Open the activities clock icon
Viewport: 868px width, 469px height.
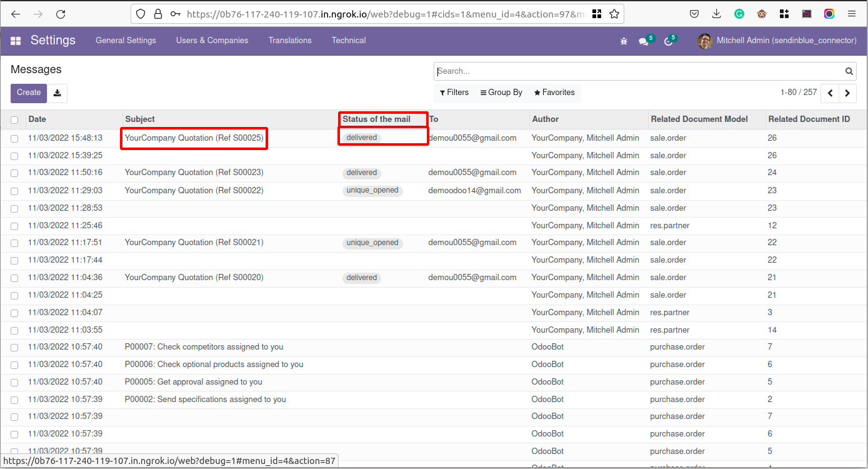[x=669, y=41]
